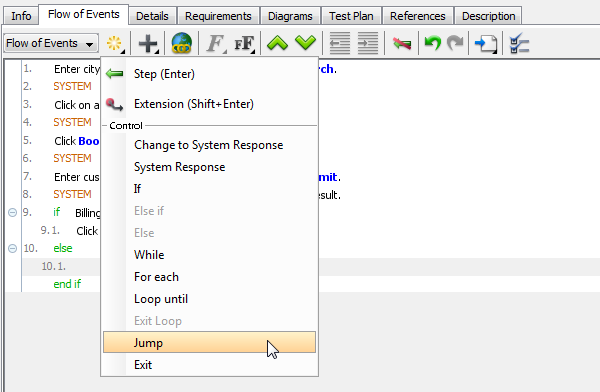Open the Diagrams tab
Screen dimensions: 600x392
tap(290, 16)
